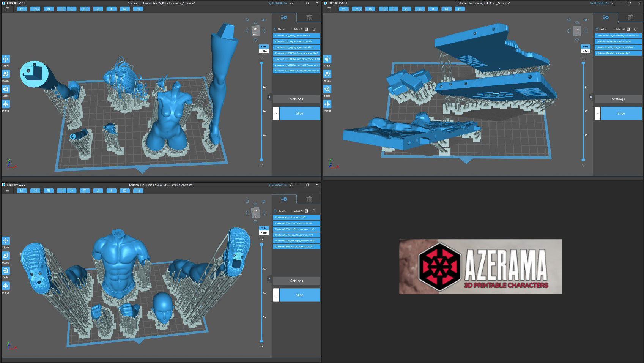Switch to X-Ray view in the BP01Saitama window

pos(264,233)
